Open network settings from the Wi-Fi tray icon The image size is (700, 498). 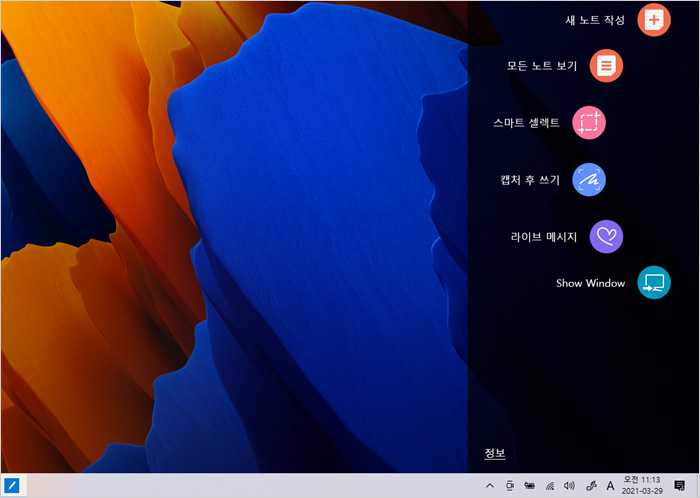click(550, 486)
